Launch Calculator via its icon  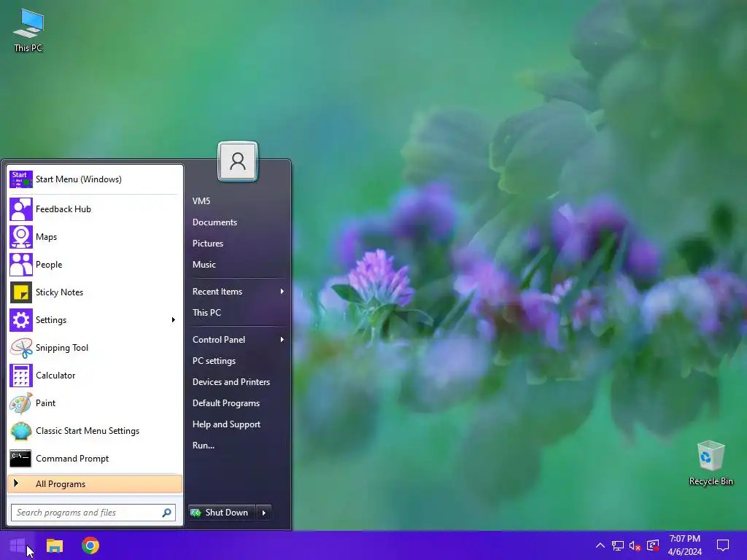21,376
